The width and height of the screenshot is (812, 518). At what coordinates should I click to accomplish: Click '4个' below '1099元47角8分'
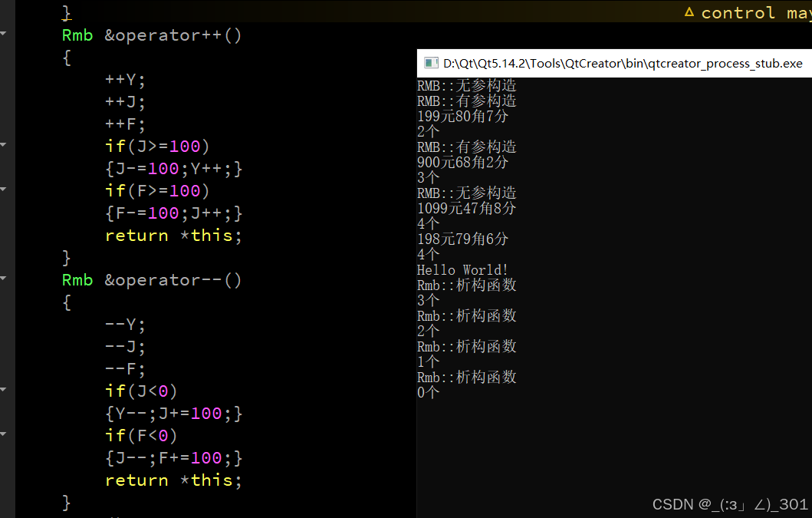(429, 223)
